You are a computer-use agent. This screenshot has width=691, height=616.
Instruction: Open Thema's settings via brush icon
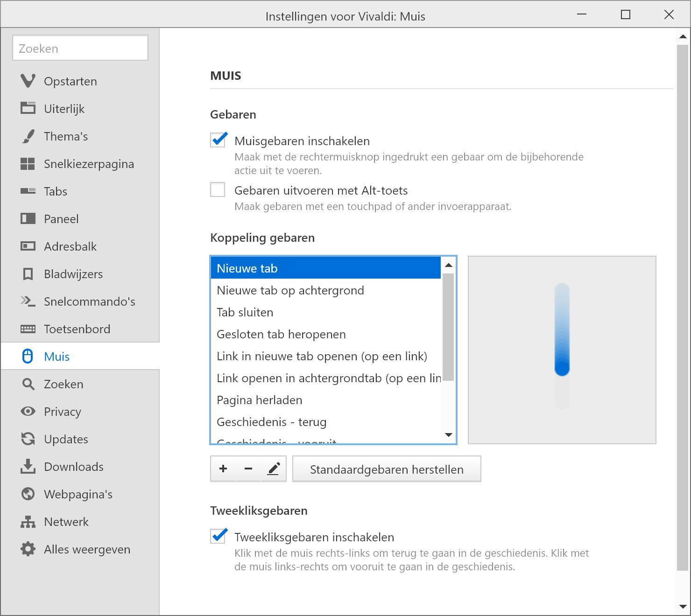pyautogui.click(x=28, y=136)
